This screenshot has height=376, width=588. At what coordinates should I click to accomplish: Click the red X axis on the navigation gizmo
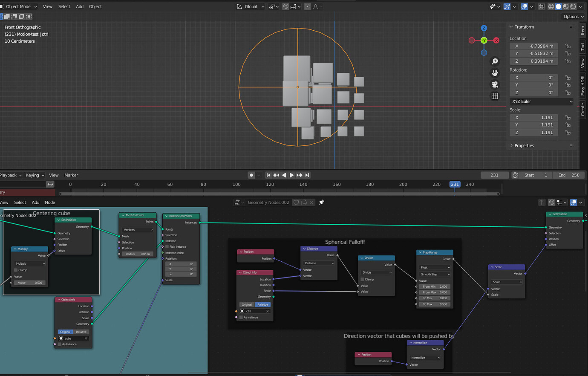click(x=496, y=40)
